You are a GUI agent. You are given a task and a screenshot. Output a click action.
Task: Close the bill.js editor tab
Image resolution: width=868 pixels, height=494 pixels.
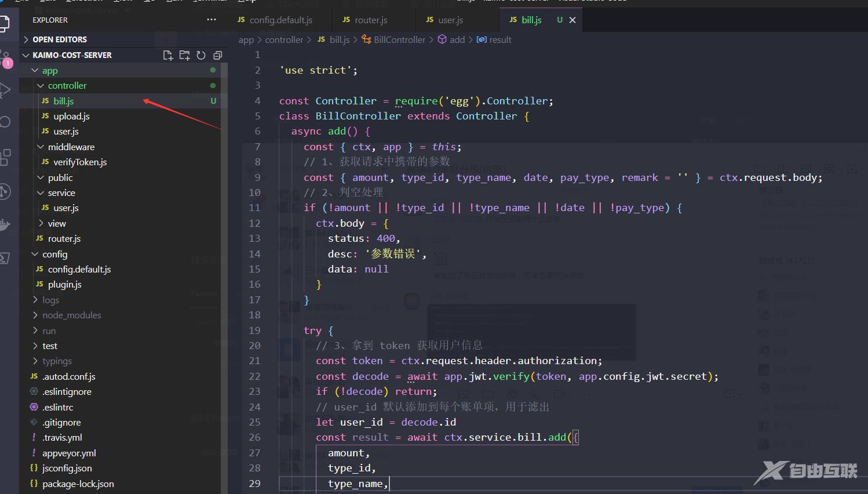(572, 20)
